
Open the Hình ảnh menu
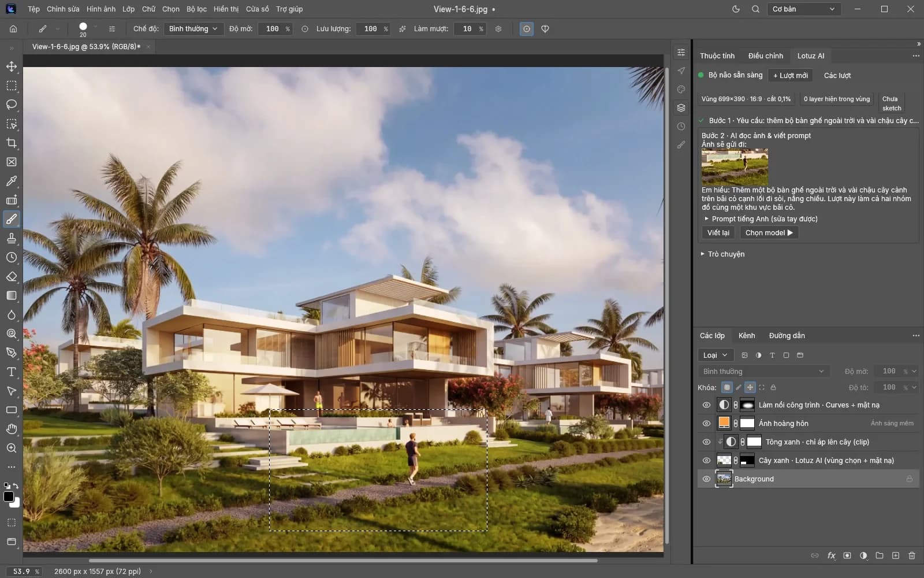point(101,9)
